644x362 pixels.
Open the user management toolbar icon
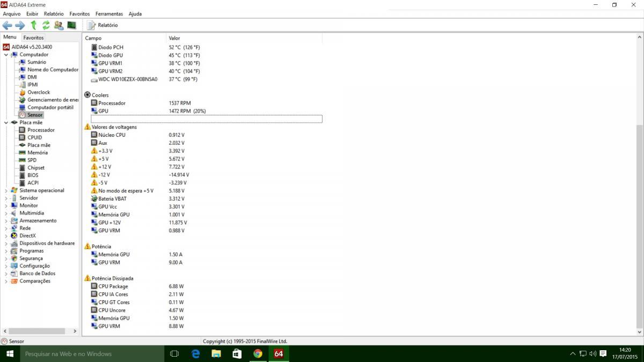pyautogui.click(x=58, y=25)
